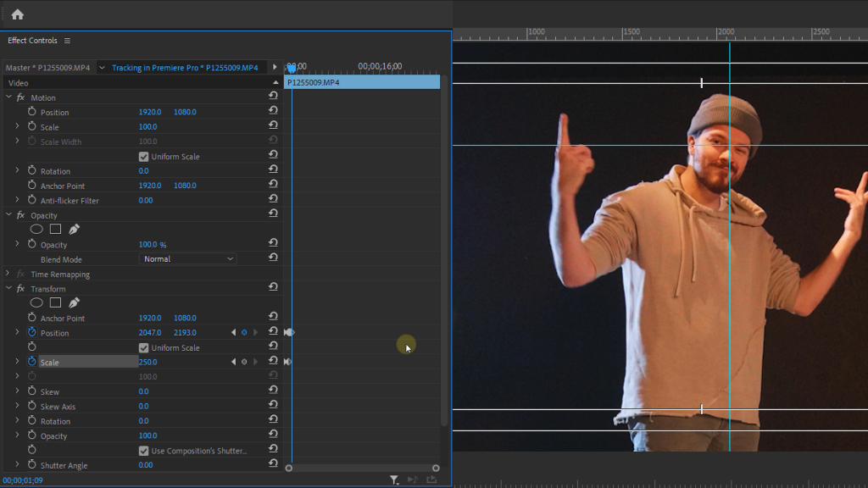Go to previous keyframe for Transform Position
Screen dimensions: 868x488
(233, 332)
